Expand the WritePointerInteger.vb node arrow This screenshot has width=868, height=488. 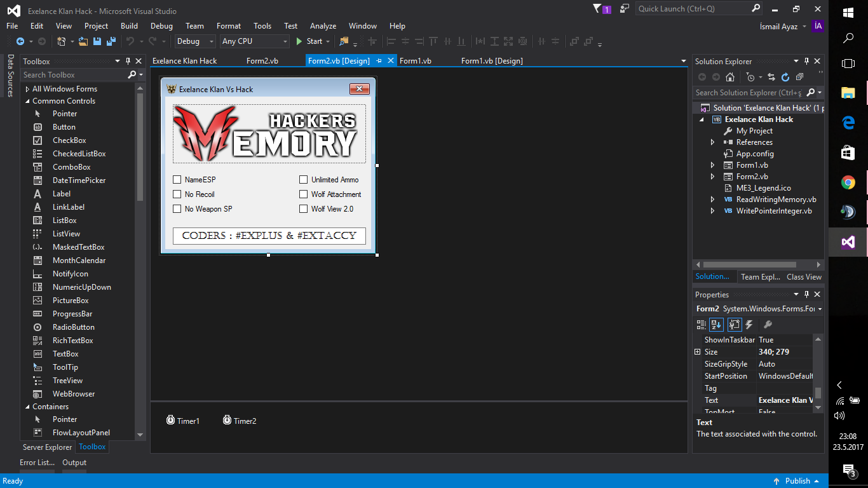click(x=712, y=211)
